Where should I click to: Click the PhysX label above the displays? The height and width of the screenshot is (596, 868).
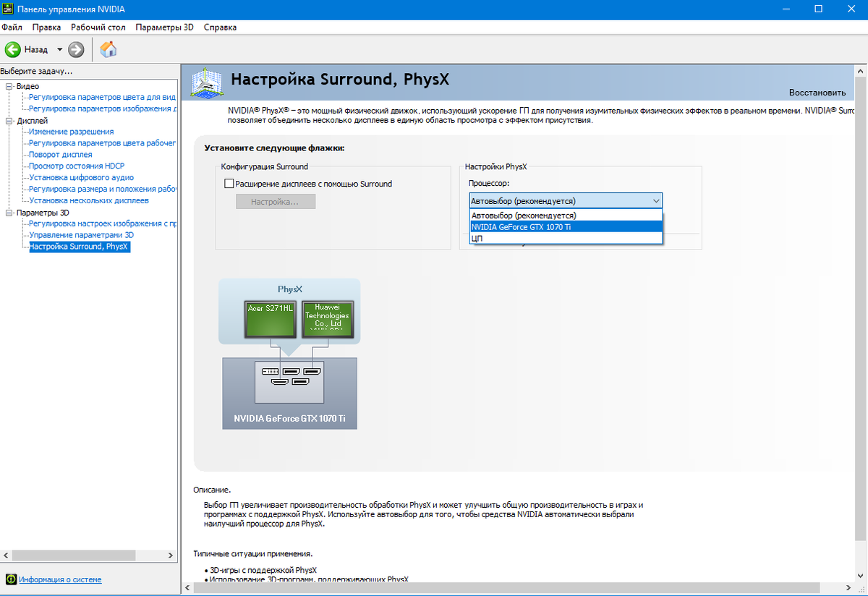[289, 289]
